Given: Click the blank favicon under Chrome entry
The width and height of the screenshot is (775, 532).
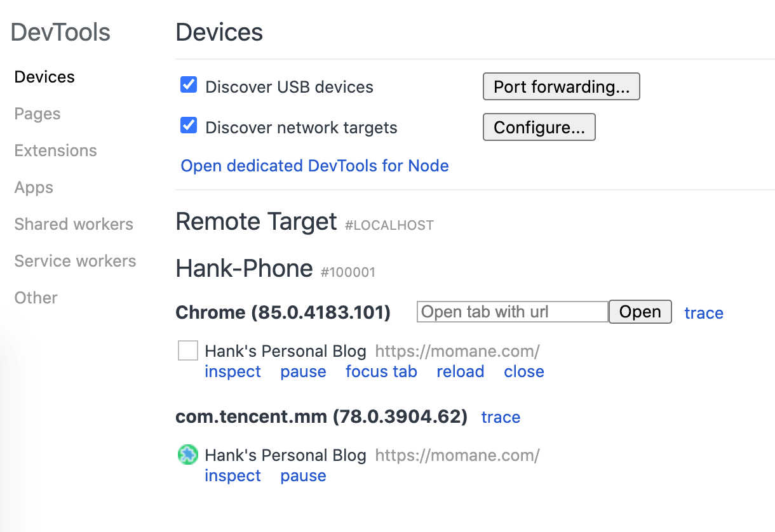Looking at the screenshot, I should click(188, 350).
